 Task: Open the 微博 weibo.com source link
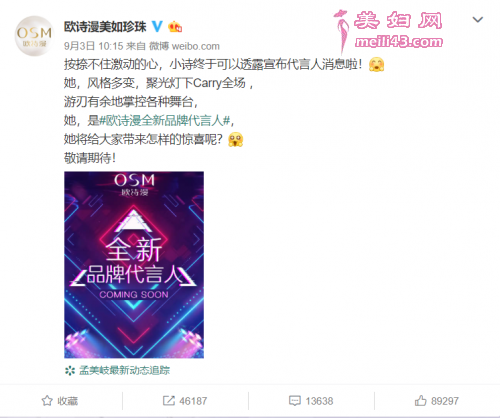184,46
